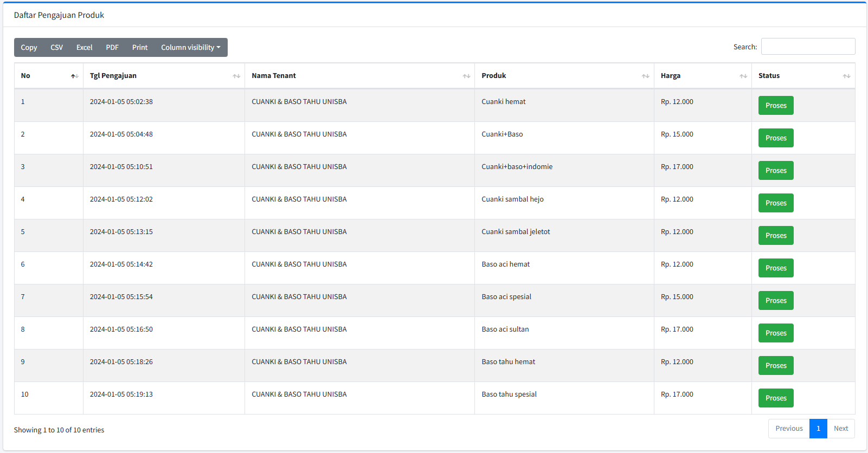868x453 pixels.
Task: Click the Tgl Pengajuan sort arrows icon
Action: (x=236, y=76)
